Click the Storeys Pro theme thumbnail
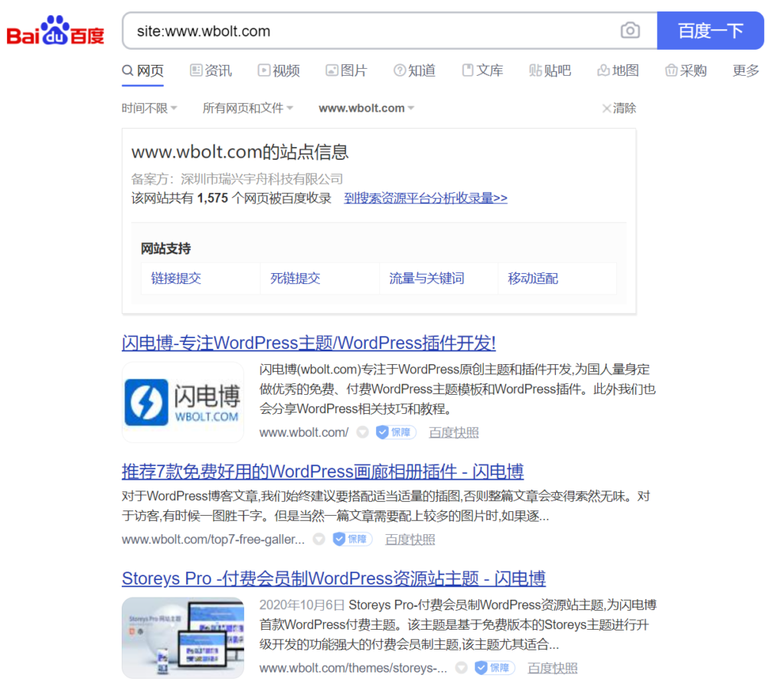Image resolution: width=784 pixels, height=694 pixels. pyautogui.click(x=182, y=637)
